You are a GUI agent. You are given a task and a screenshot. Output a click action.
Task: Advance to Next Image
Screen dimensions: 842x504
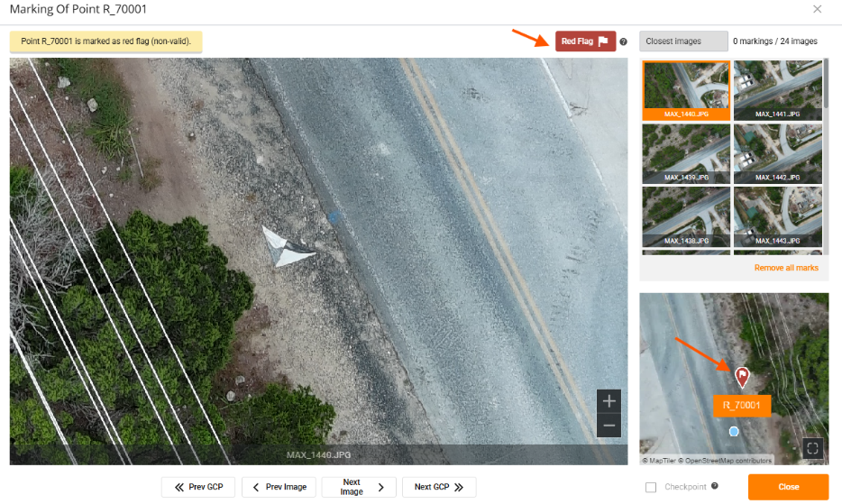click(358, 487)
